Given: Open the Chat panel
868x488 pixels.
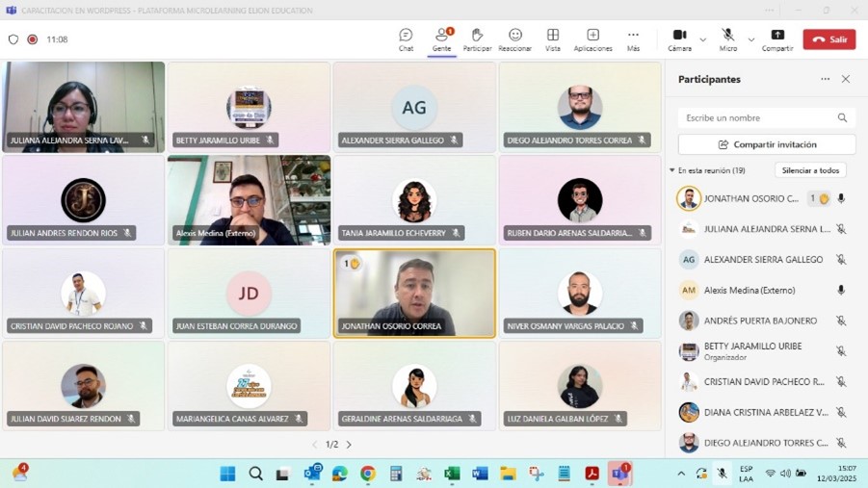Looking at the screenshot, I should click(x=406, y=39).
